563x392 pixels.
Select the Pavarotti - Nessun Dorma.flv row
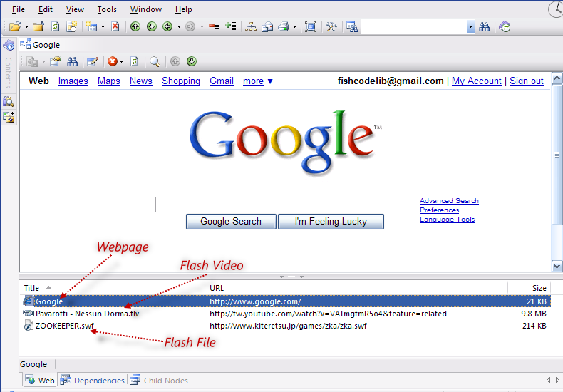286,314
